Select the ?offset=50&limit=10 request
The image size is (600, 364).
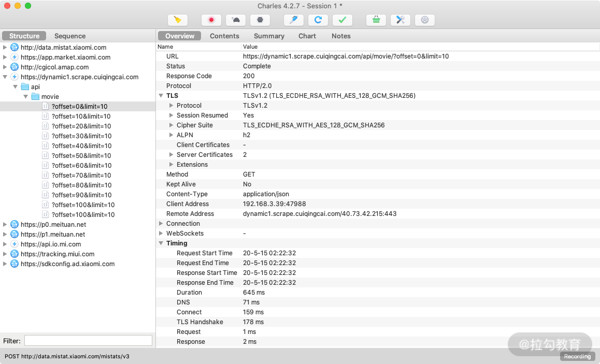tap(81, 155)
